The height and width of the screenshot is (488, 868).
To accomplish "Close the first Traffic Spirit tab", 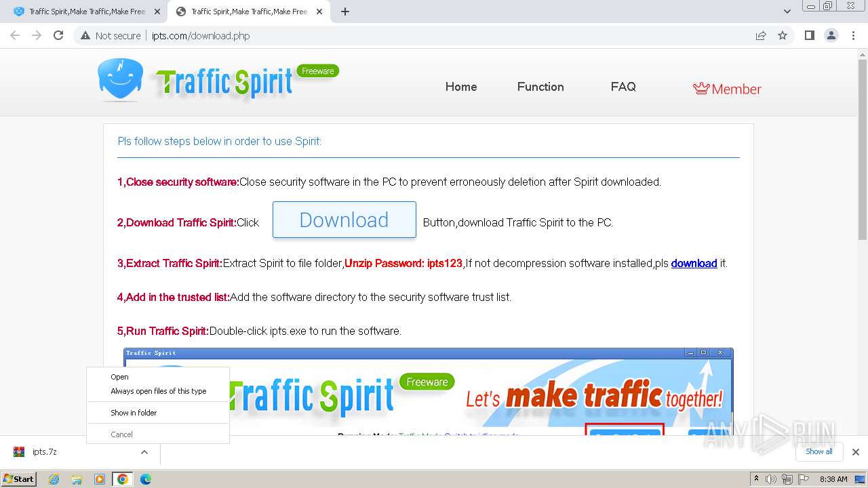I will (x=157, y=12).
